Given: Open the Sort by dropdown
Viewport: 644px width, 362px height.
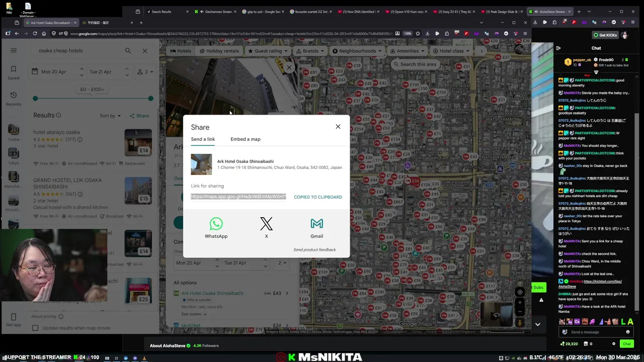Looking at the screenshot, I should [110, 116].
